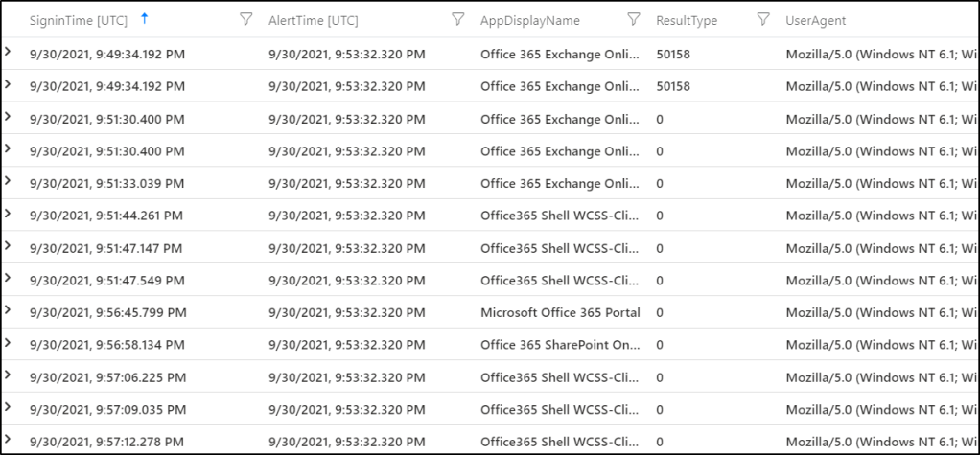Expand the row signed in 9:51:33.039 PM
Image resolution: width=980 pixels, height=455 pixels.
coord(9,182)
